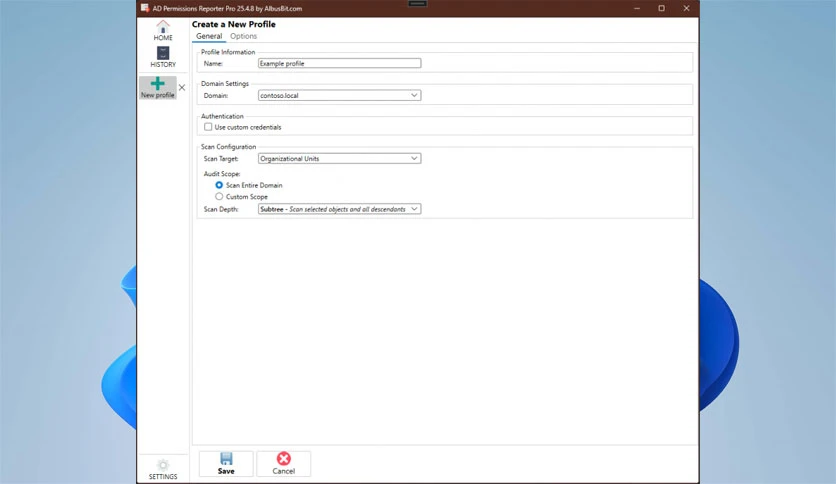The width and height of the screenshot is (836, 484).
Task: Select Custom Scope radio button
Action: pos(219,197)
